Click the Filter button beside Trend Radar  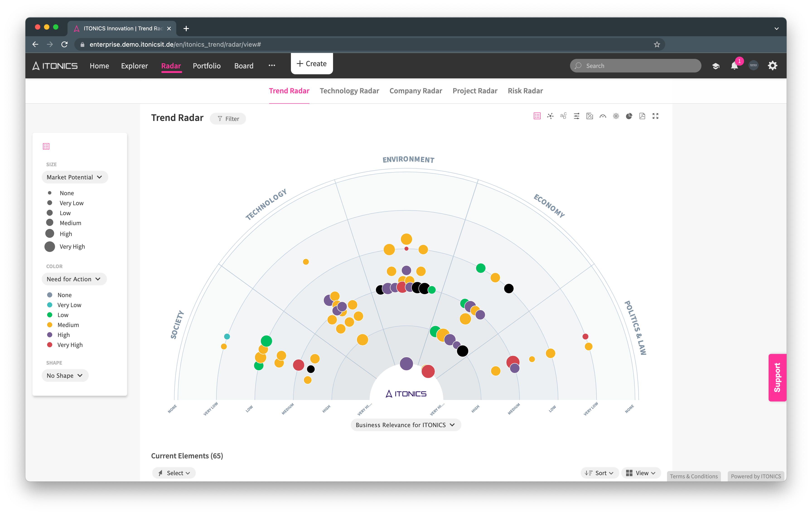(x=228, y=119)
